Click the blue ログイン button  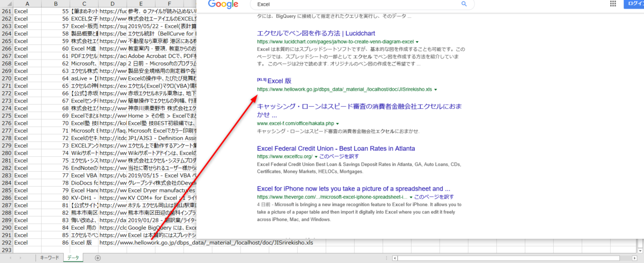(634, 4)
